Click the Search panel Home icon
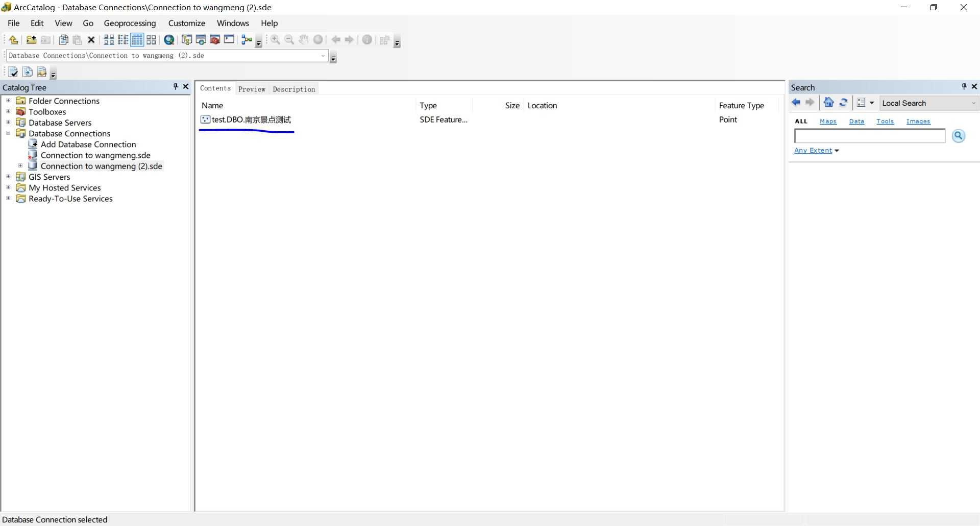980x526 pixels. pyautogui.click(x=829, y=103)
